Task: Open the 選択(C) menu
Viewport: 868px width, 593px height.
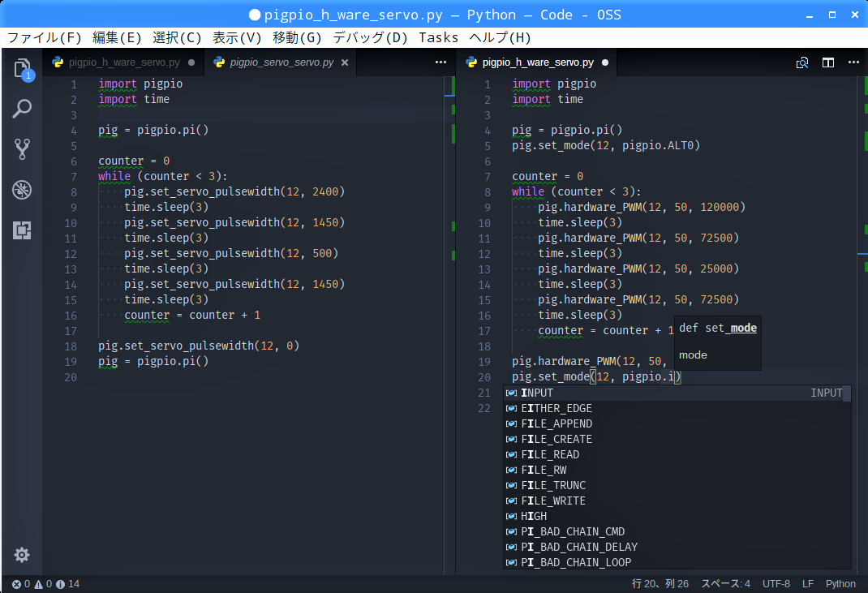Action: 177,37
